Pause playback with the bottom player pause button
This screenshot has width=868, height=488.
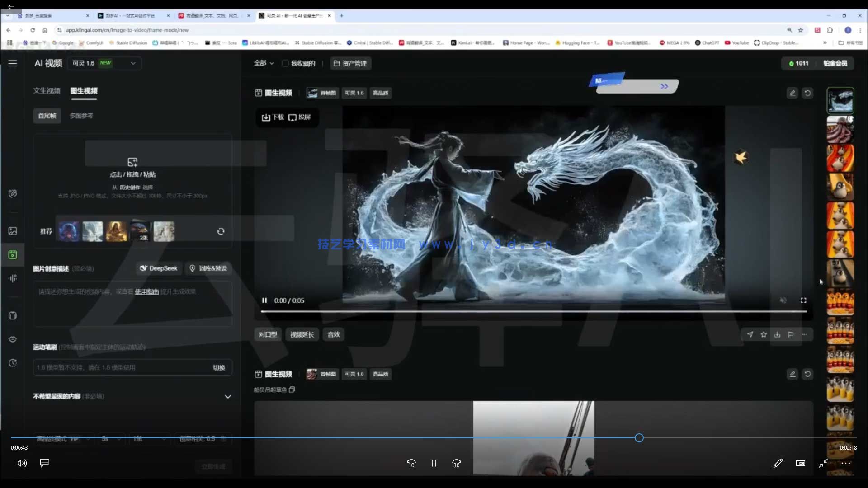[x=434, y=463]
